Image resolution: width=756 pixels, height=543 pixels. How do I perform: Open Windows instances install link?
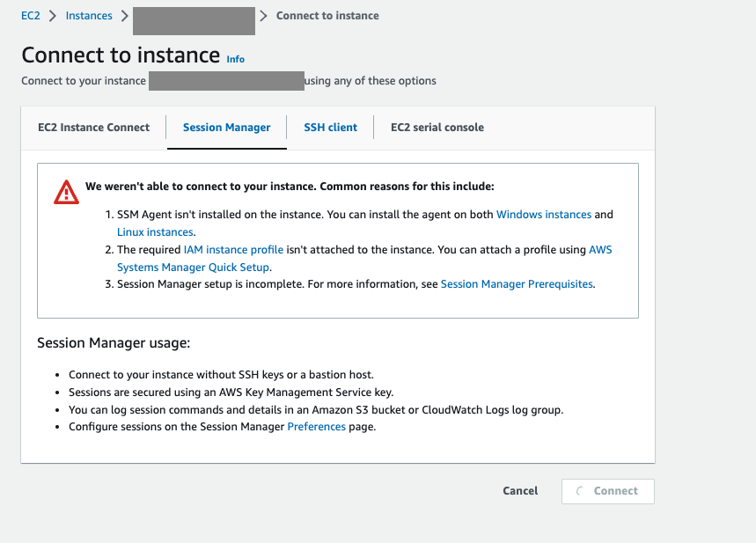(x=544, y=215)
